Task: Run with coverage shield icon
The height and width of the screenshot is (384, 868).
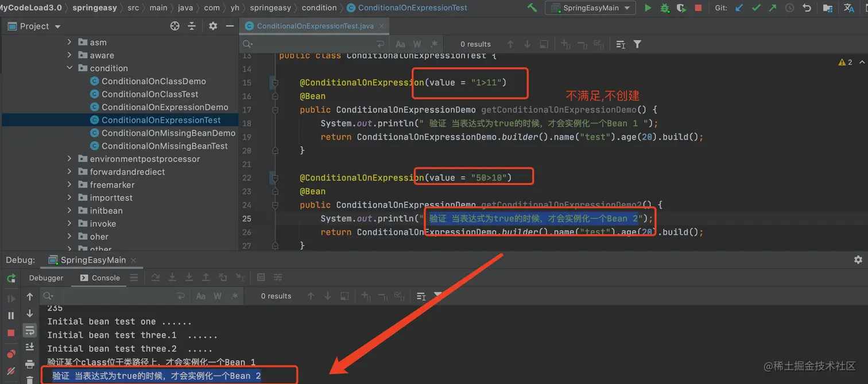Action: coord(681,8)
